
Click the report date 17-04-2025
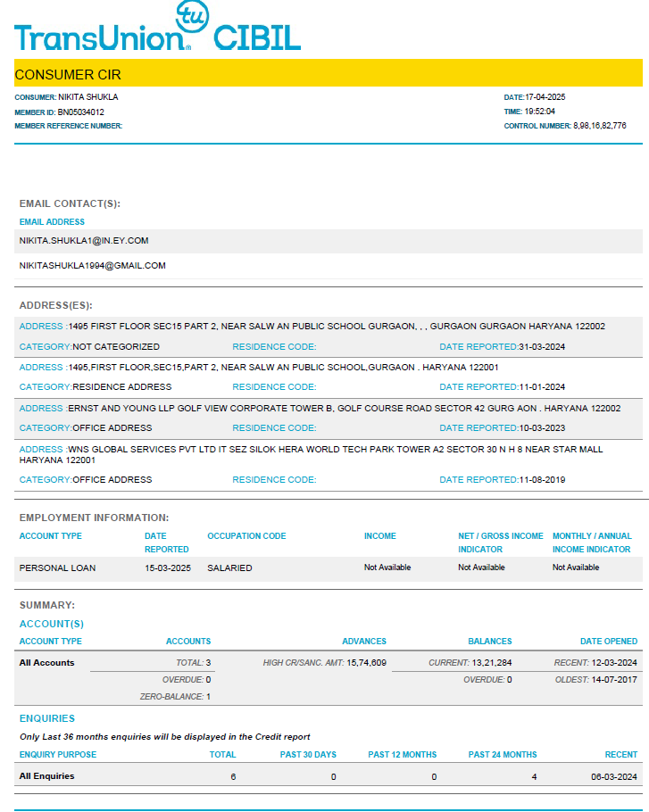click(545, 97)
